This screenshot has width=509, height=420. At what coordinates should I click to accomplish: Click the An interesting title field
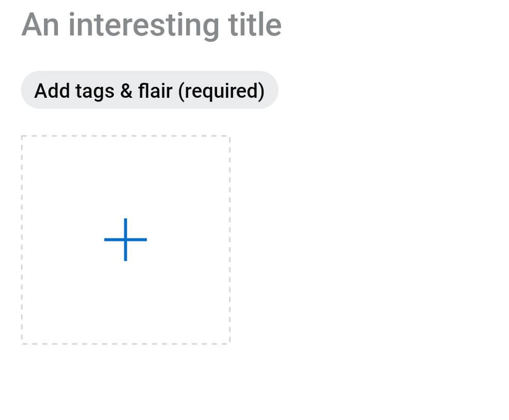[152, 24]
